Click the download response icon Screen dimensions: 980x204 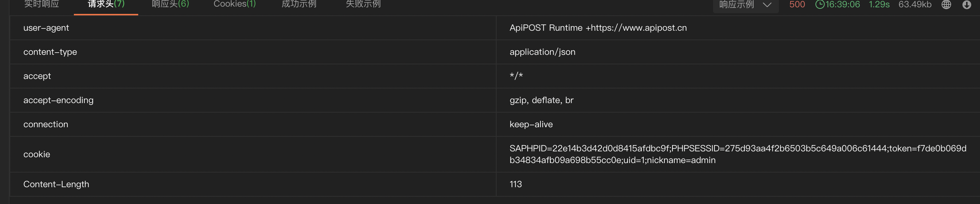(967, 4)
